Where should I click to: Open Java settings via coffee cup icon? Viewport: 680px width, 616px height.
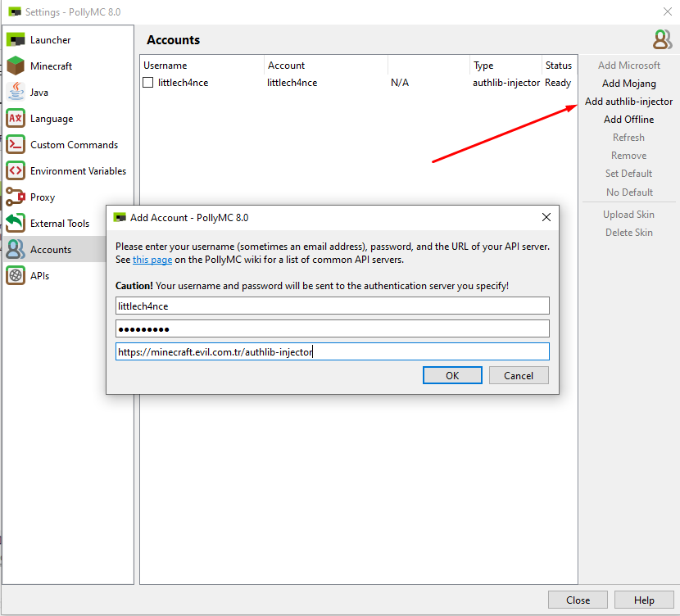click(16, 92)
